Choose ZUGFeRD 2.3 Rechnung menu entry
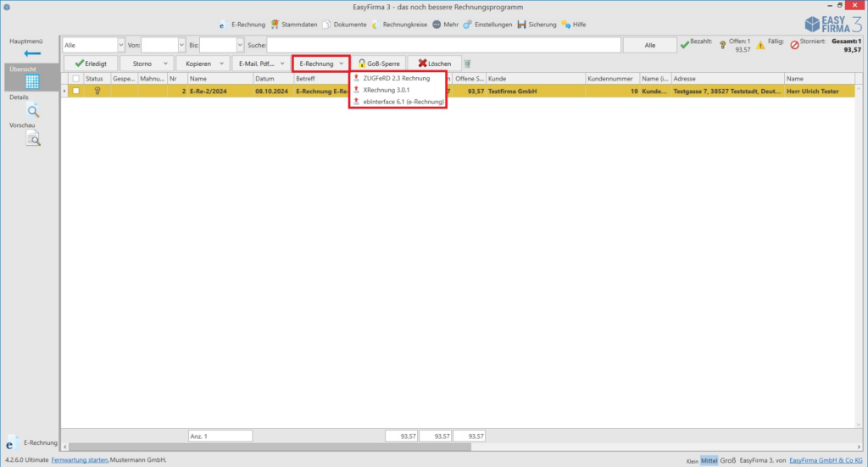The height and width of the screenshot is (467, 868). pos(397,78)
